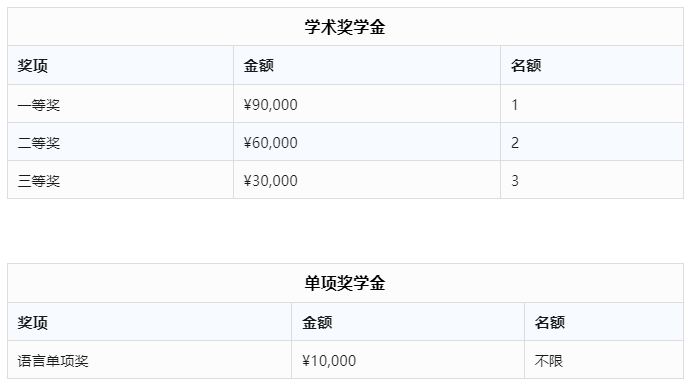Select the 不限 quota cell
689x383 pixels.
[x=604, y=360]
